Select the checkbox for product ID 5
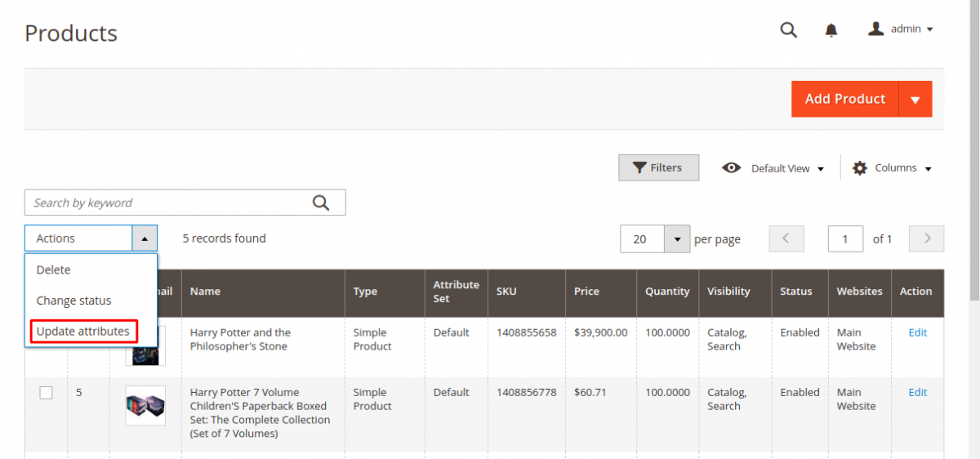The width and height of the screenshot is (980, 459). pos(47,393)
